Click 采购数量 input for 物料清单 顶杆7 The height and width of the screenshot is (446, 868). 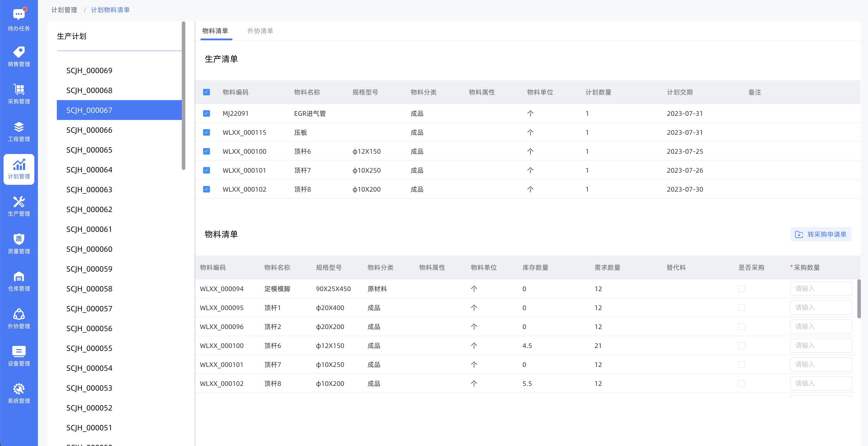[821, 365]
